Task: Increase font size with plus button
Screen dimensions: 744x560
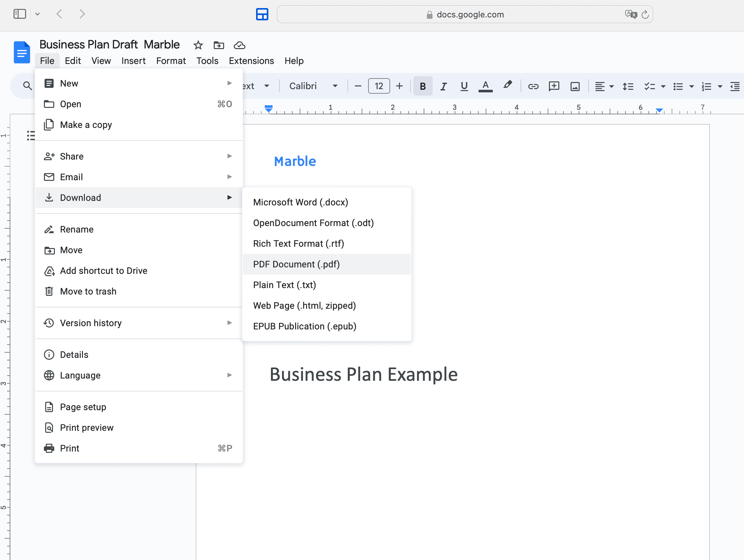Action: (399, 86)
